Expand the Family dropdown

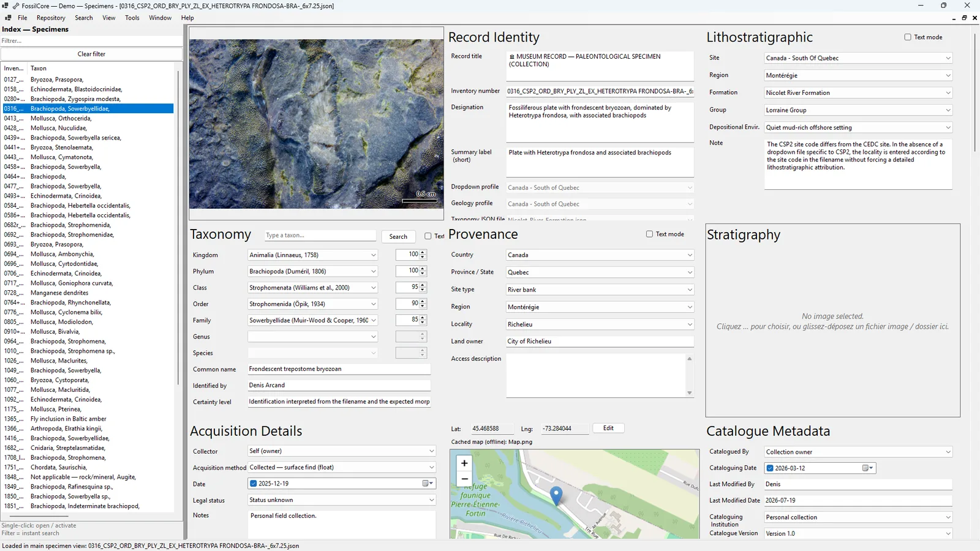[x=312, y=320]
